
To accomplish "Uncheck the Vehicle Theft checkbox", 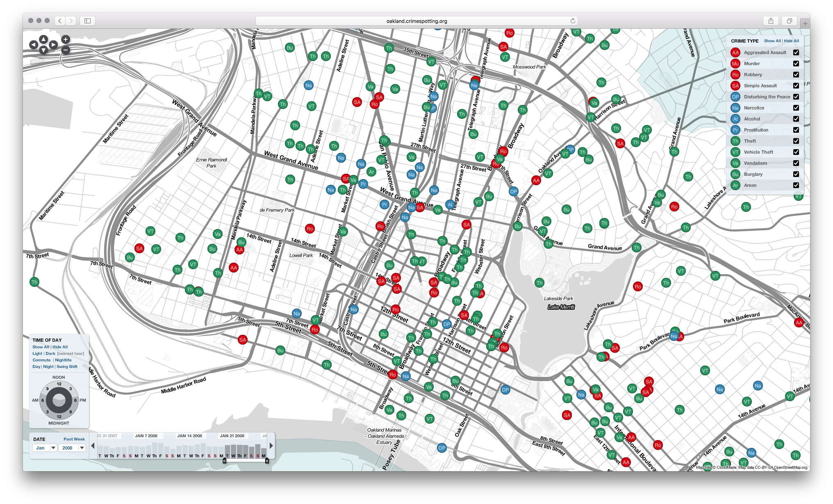I will point(796,152).
